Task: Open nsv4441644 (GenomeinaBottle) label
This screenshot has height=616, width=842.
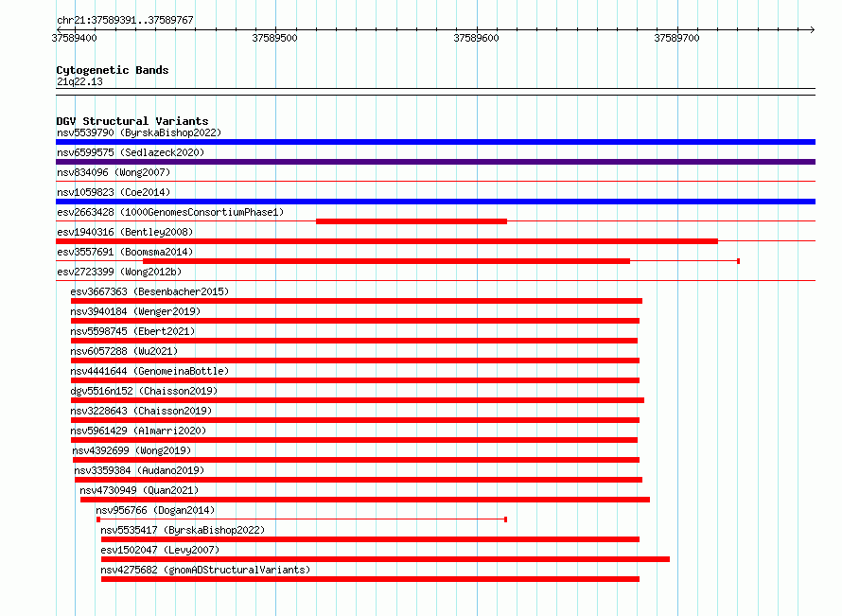Action: coord(149,371)
